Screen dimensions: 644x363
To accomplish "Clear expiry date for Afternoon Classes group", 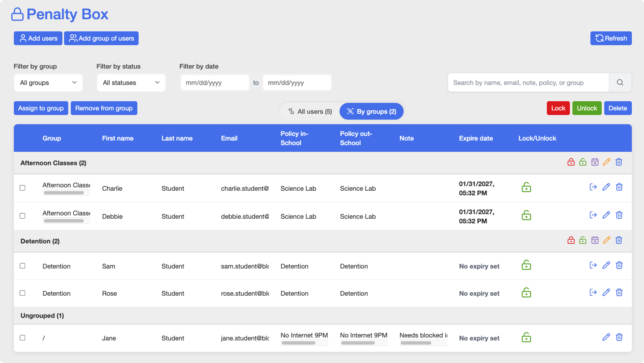I will point(595,162).
